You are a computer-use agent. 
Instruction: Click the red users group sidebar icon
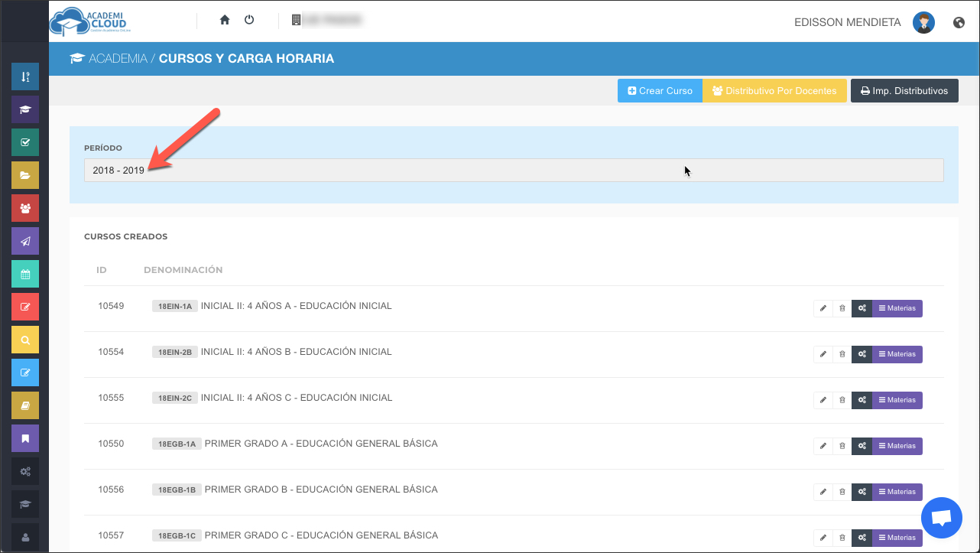click(25, 208)
